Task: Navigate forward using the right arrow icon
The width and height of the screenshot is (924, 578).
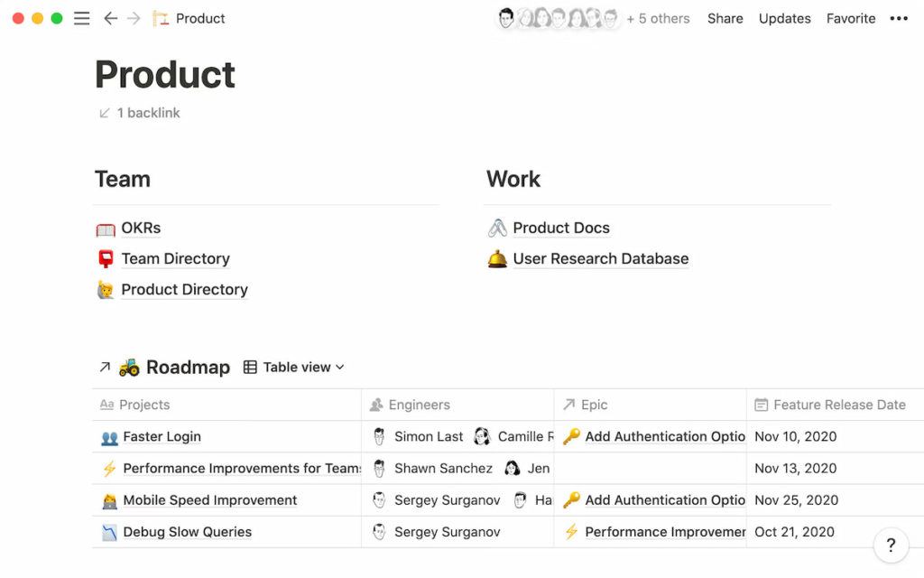Action: tap(132, 18)
